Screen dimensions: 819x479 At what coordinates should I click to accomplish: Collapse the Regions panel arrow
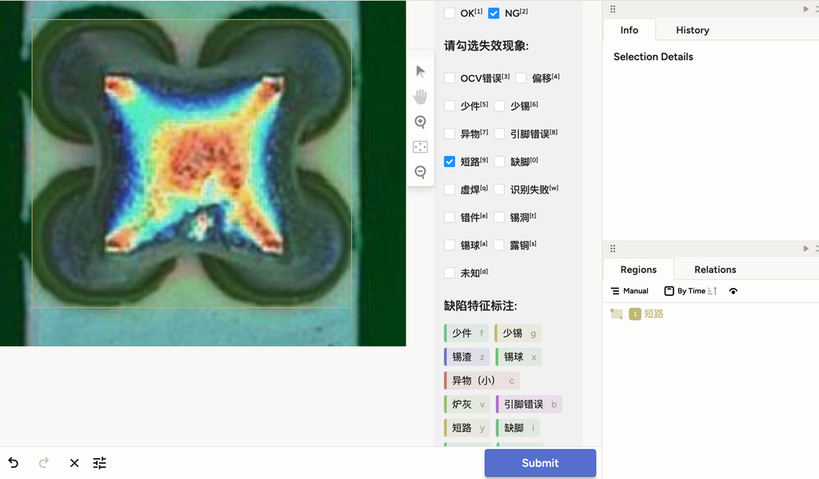point(805,248)
